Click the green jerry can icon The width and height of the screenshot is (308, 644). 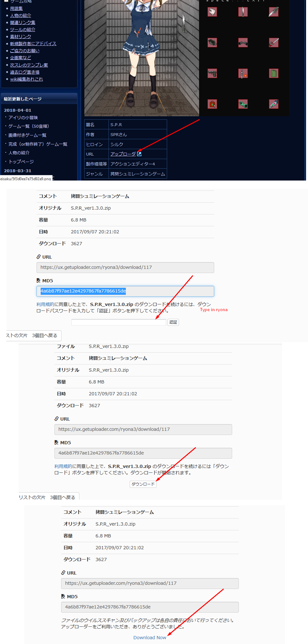pyautogui.click(x=273, y=73)
